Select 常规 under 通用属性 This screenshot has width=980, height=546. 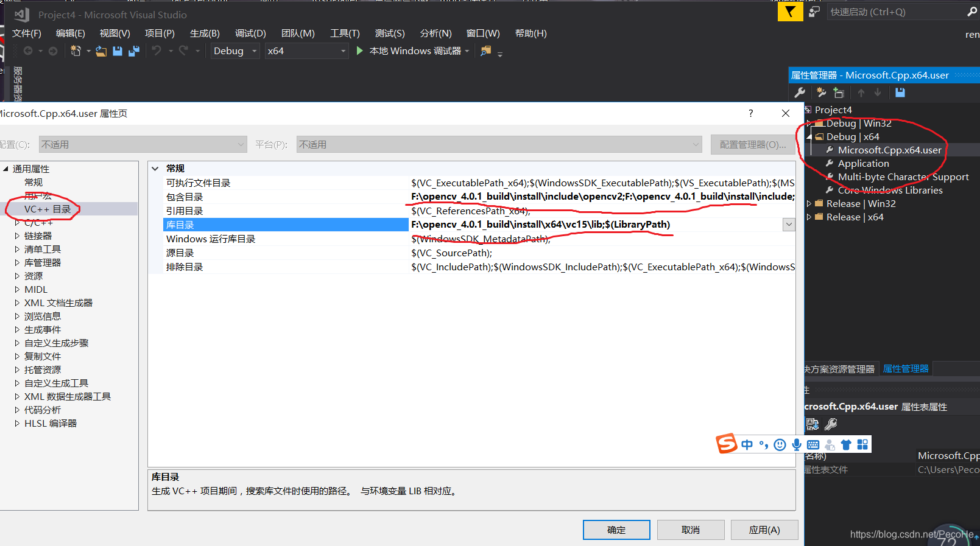tap(33, 183)
